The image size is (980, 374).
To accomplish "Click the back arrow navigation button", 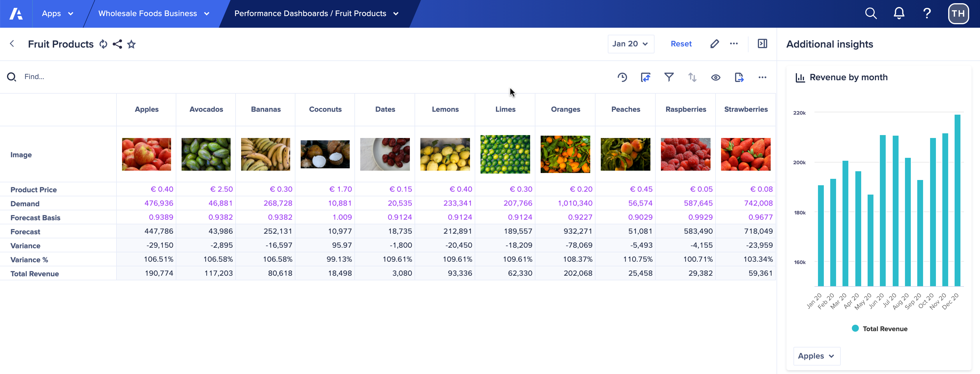I will coord(12,44).
